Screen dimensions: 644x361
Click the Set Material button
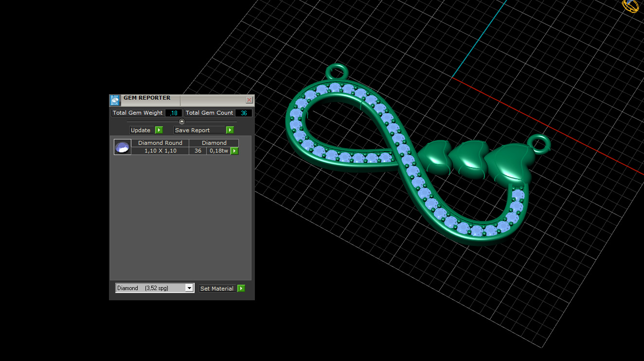point(218,289)
